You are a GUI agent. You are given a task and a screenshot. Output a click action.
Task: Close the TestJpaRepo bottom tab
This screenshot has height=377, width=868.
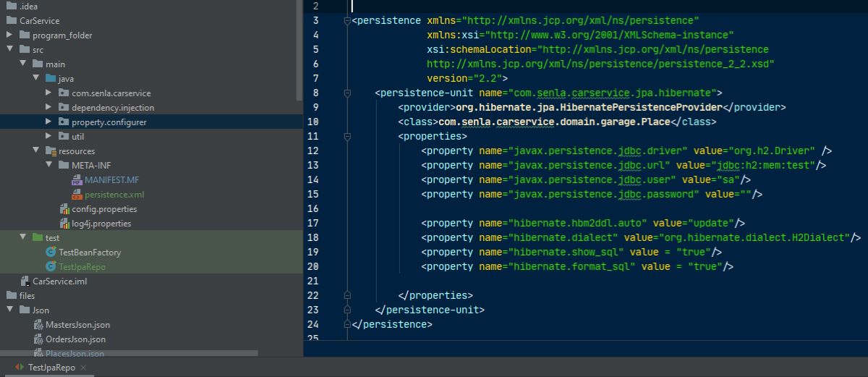tap(83, 368)
